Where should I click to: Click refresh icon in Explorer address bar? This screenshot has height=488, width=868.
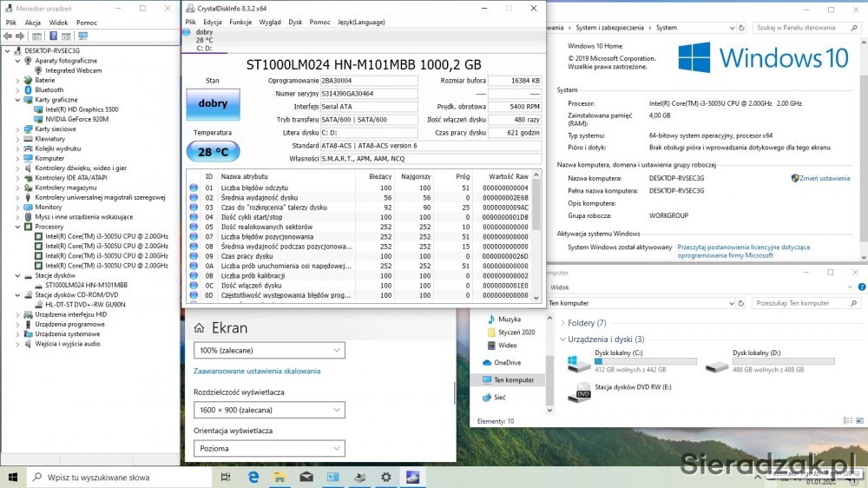(740, 304)
